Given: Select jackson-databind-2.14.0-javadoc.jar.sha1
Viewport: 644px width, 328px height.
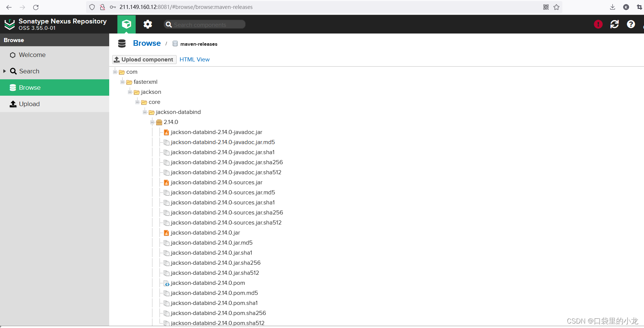Looking at the screenshot, I should point(223,152).
